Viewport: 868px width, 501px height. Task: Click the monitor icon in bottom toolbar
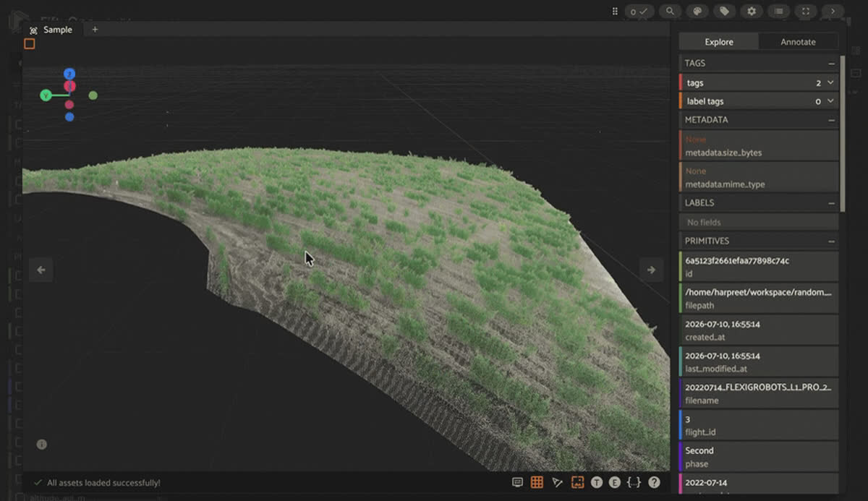click(517, 482)
